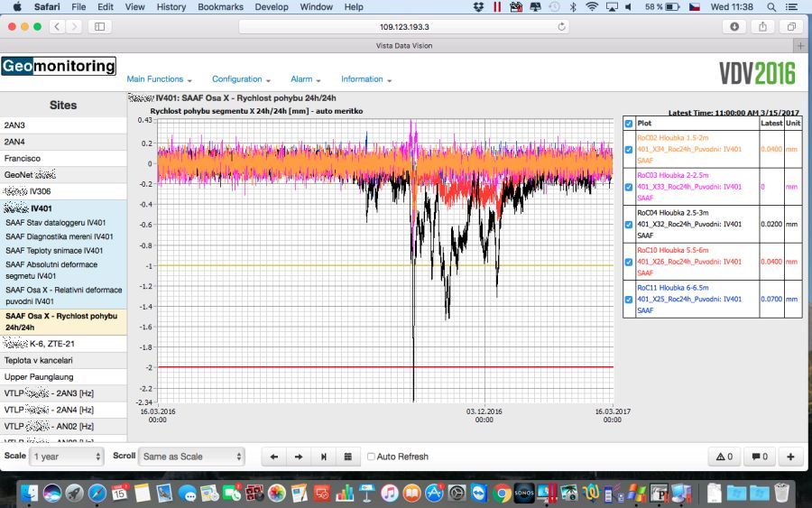Uncheck the RoC02 Hloubka 1.5-2m plot
The image size is (812, 508).
(x=629, y=150)
